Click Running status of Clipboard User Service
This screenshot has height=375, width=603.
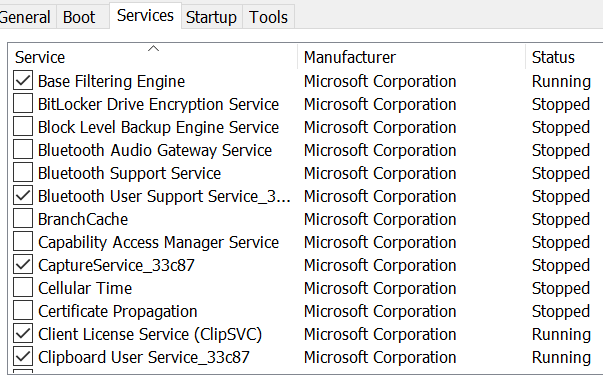(x=561, y=358)
